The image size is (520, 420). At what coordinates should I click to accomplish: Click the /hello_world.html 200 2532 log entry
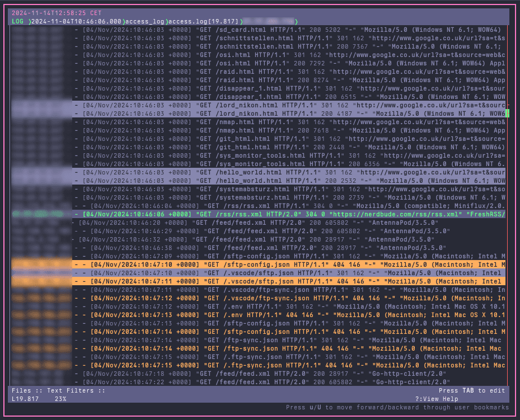click(x=291, y=181)
